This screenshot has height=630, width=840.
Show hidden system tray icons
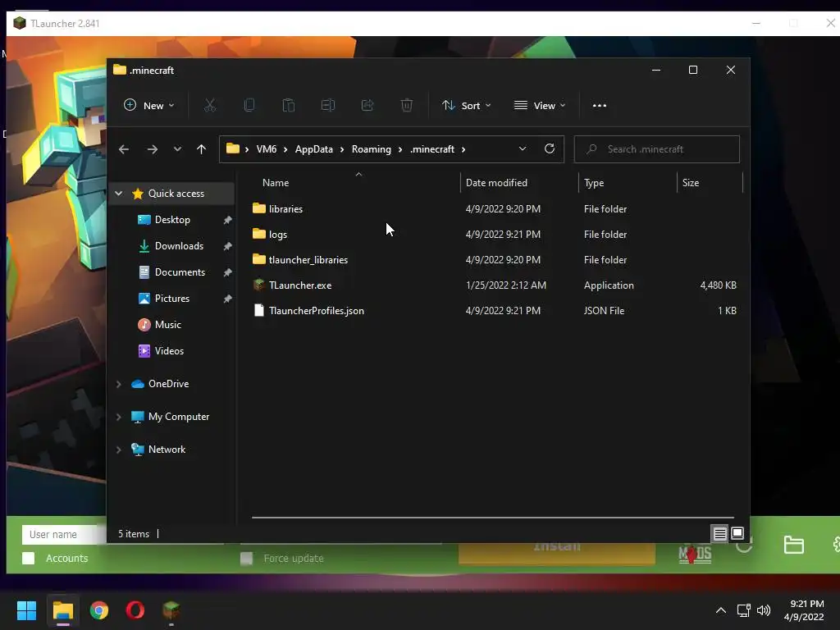(721, 610)
